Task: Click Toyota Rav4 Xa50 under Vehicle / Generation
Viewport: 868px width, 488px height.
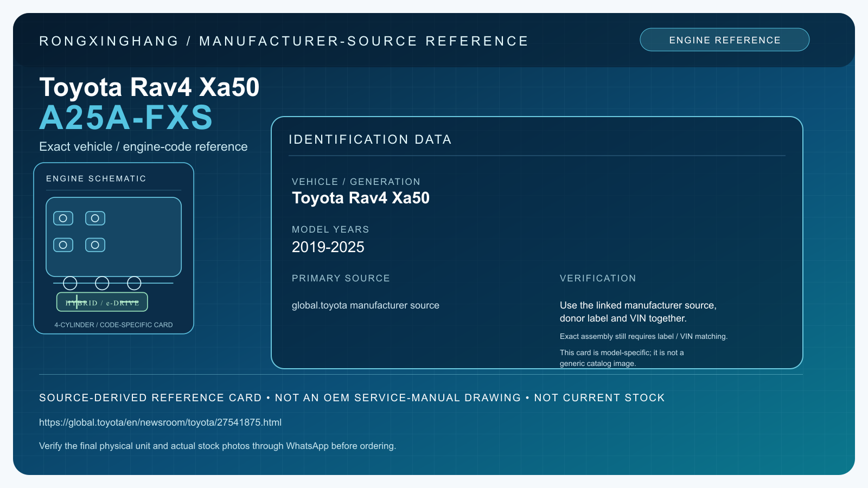Action: tap(360, 198)
